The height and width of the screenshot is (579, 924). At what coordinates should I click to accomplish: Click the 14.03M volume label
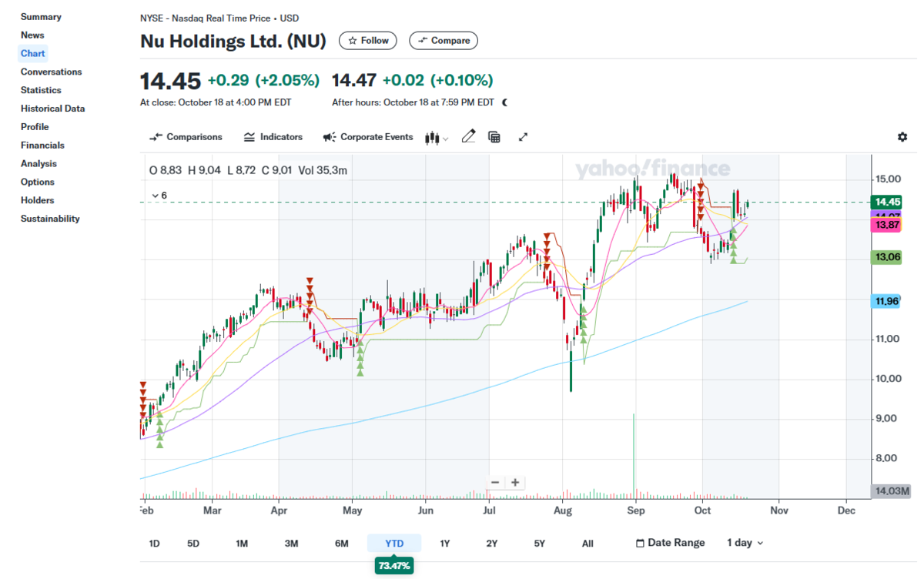coord(892,491)
